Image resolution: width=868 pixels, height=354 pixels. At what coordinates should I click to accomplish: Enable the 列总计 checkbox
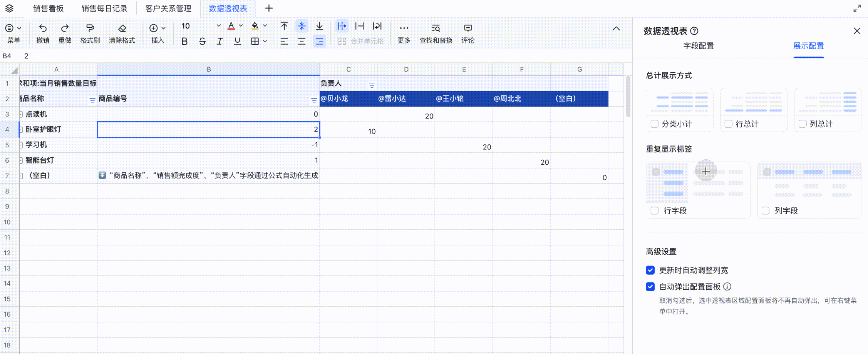[x=803, y=124]
